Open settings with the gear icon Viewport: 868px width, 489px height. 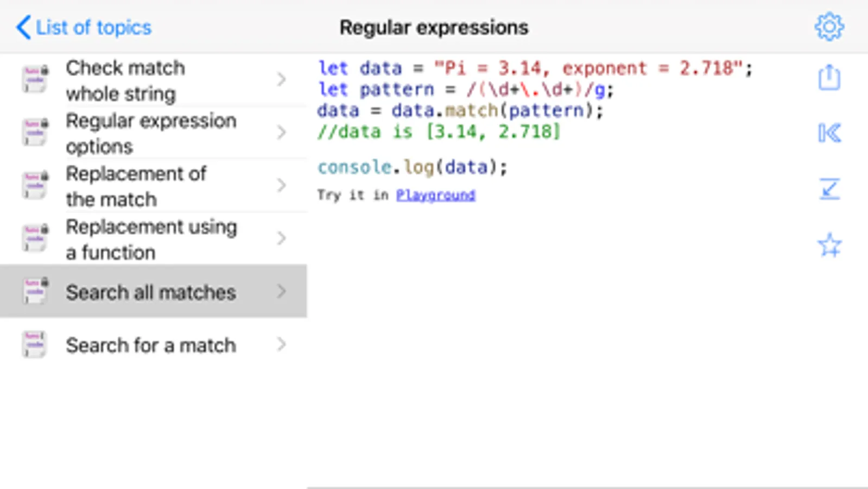point(829,27)
